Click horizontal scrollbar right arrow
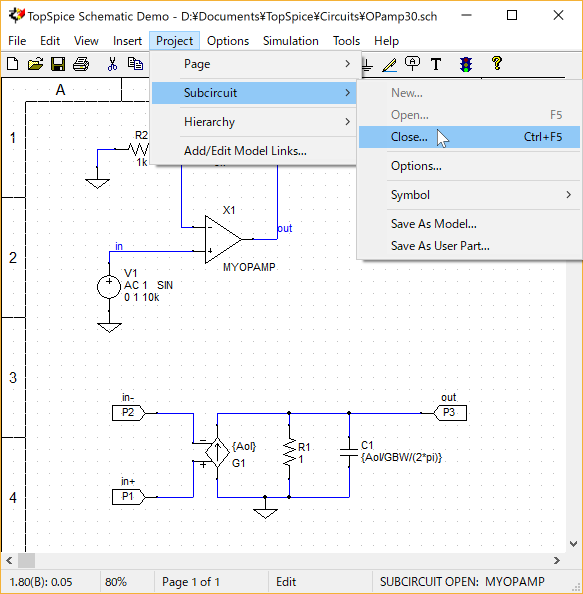 click(556, 560)
